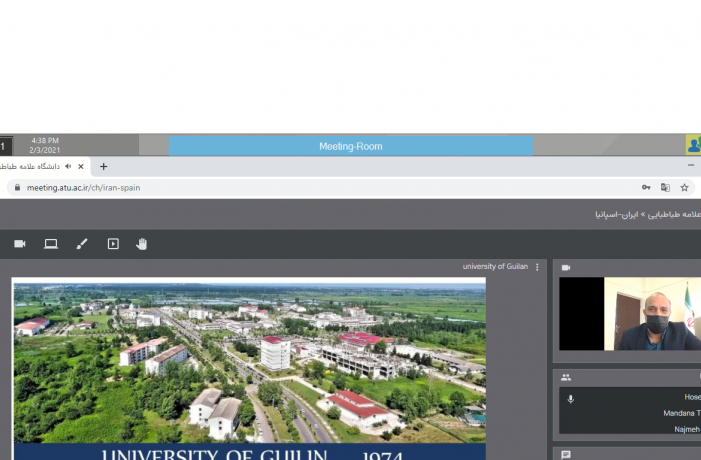
Task: Start screen sharing with the laptop icon
Action: tap(51, 244)
